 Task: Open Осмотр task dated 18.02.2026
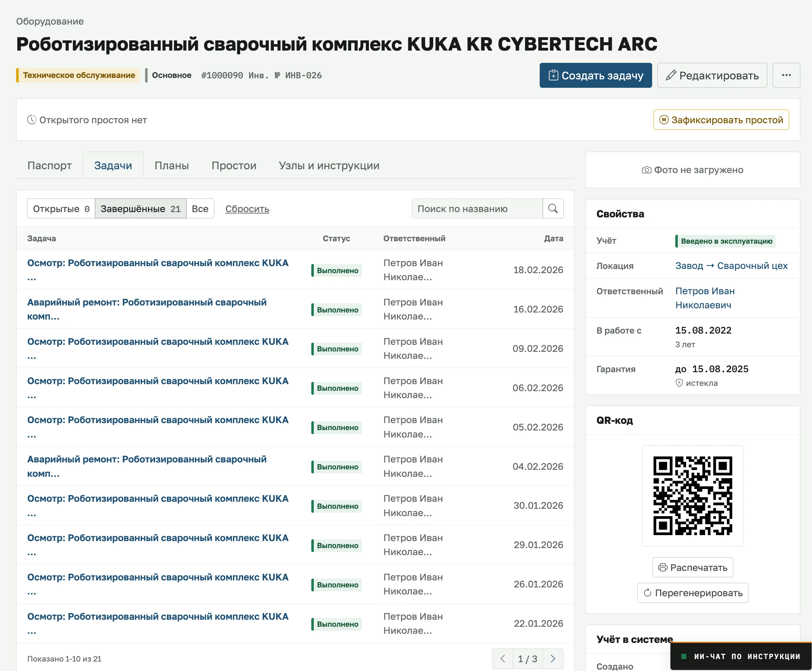(x=158, y=270)
